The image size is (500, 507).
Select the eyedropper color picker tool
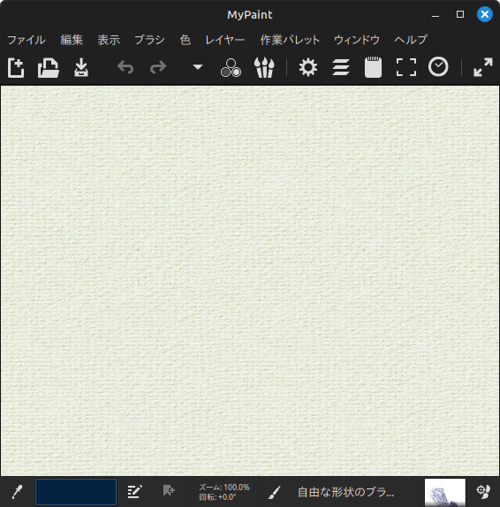pyautogui.click(x=17, y=492)
